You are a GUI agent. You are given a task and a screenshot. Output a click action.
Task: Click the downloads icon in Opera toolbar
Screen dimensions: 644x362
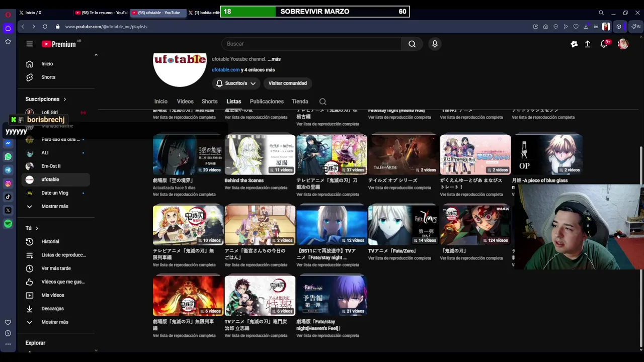point(586,26)
